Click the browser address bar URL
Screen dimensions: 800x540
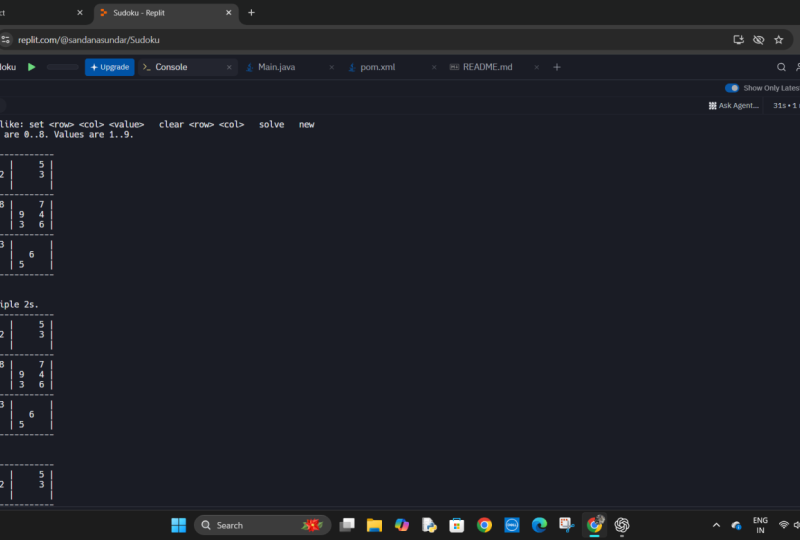[x=89, y=40]
